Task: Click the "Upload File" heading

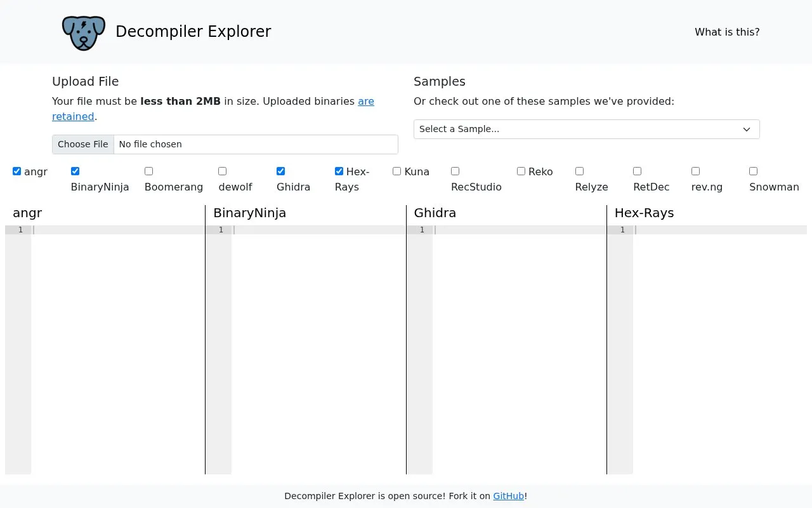Action: pos(86,81)
